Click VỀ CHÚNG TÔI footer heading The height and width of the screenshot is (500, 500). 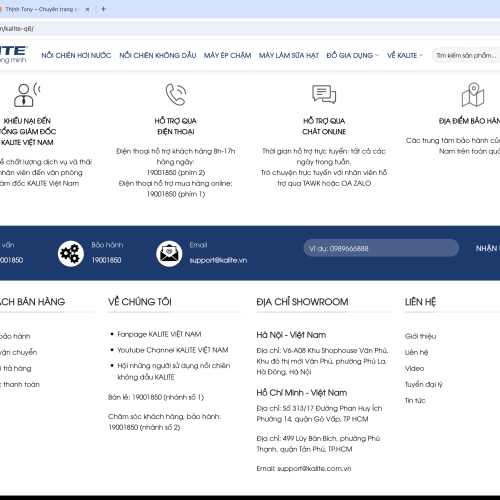140,302
